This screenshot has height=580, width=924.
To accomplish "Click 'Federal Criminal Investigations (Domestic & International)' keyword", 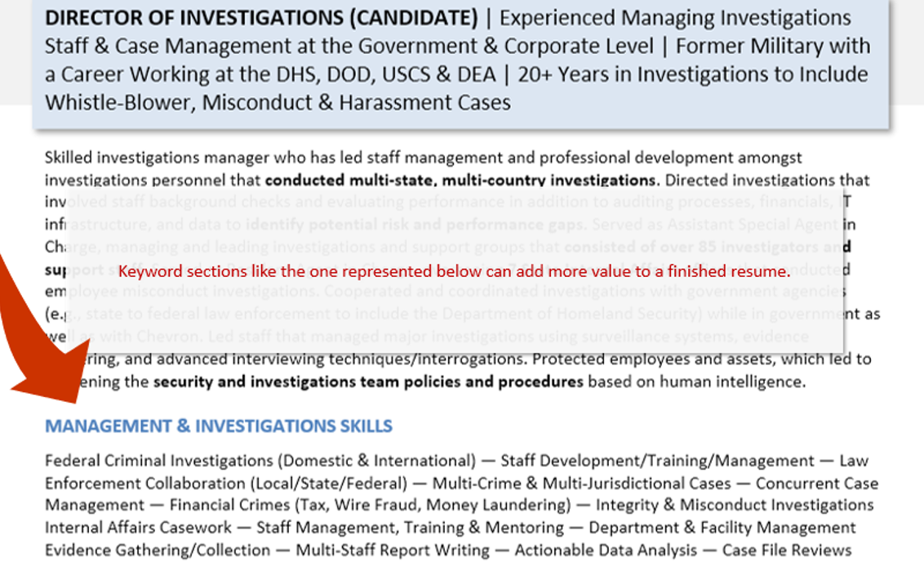I will 260,461.
